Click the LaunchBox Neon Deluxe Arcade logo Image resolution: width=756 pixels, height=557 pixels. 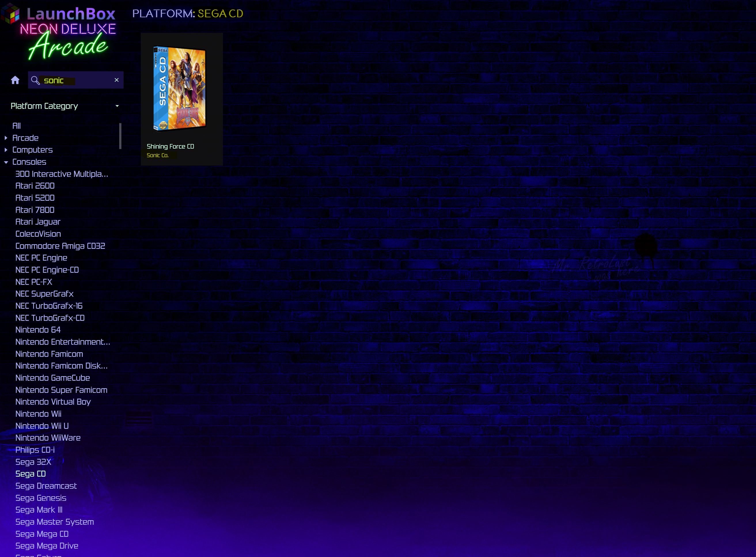tap(59, 32)
